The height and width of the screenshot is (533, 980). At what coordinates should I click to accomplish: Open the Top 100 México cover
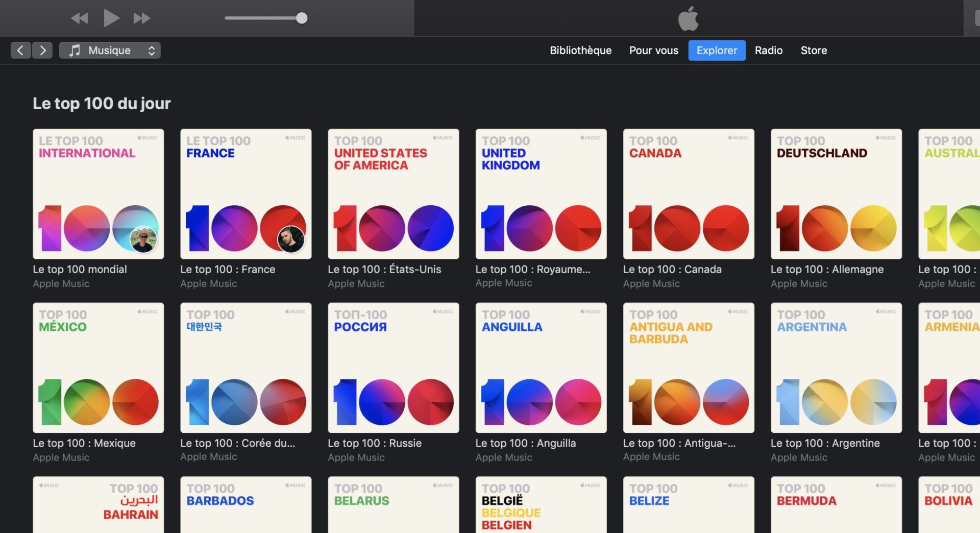coord(99,368)
